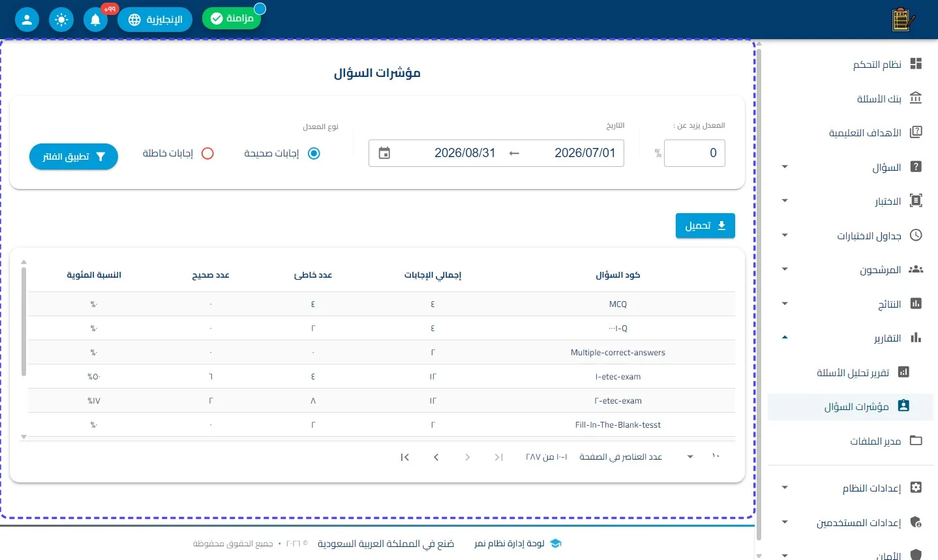The image size is (938, 560).
Task: Click bank icon beside بنك الأسئلة
Action: [x=916, y=98]
